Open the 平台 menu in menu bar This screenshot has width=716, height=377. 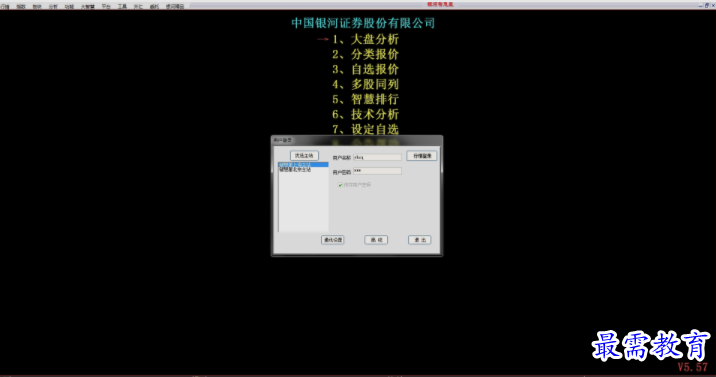tap(106, 6)
